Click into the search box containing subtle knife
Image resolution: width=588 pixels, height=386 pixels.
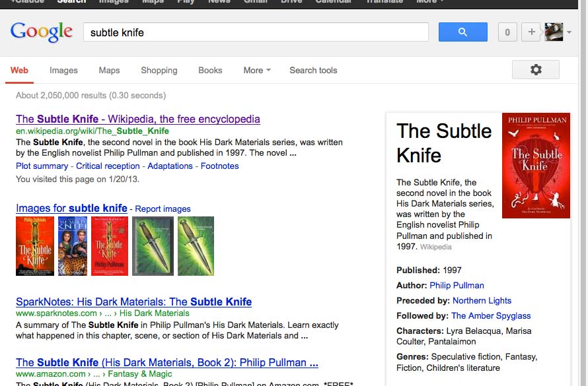pyautogui.click(x=256, y=32)
